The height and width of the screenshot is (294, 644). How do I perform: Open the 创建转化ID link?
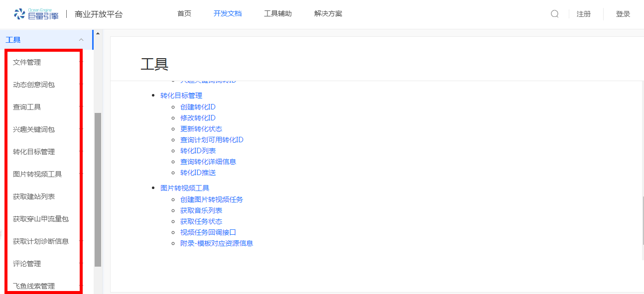[x=198, y=107]
